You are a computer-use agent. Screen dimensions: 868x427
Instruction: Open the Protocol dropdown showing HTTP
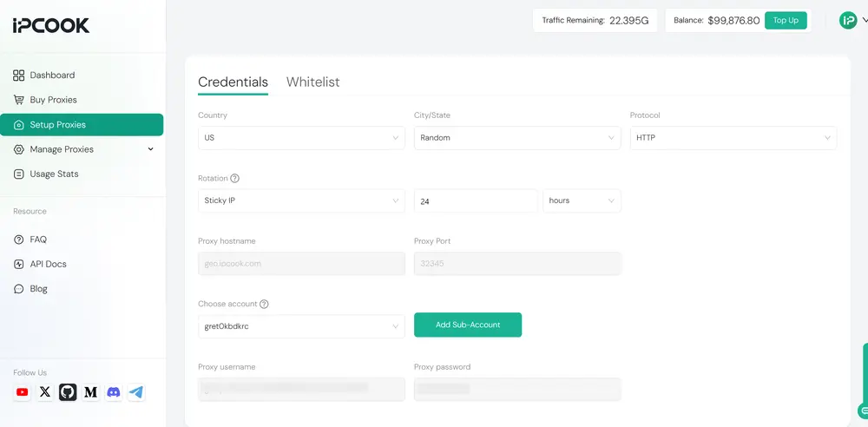pos(733,138)
